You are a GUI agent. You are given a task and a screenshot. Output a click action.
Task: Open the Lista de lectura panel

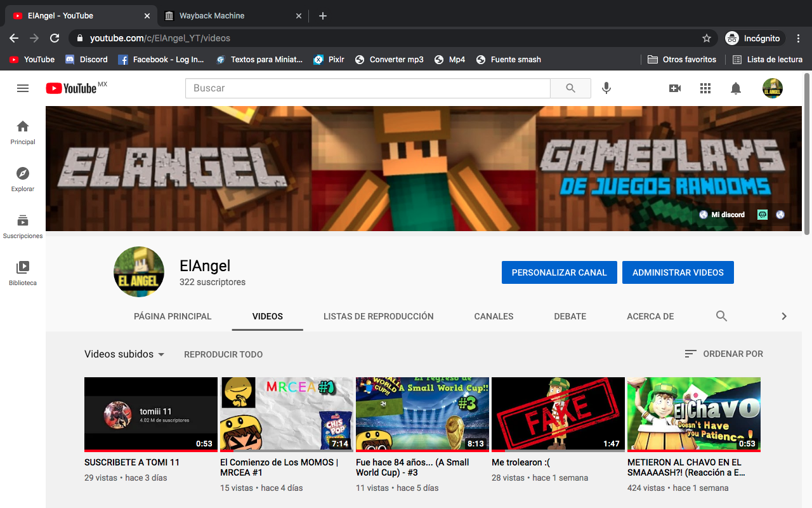click(768, 60)
